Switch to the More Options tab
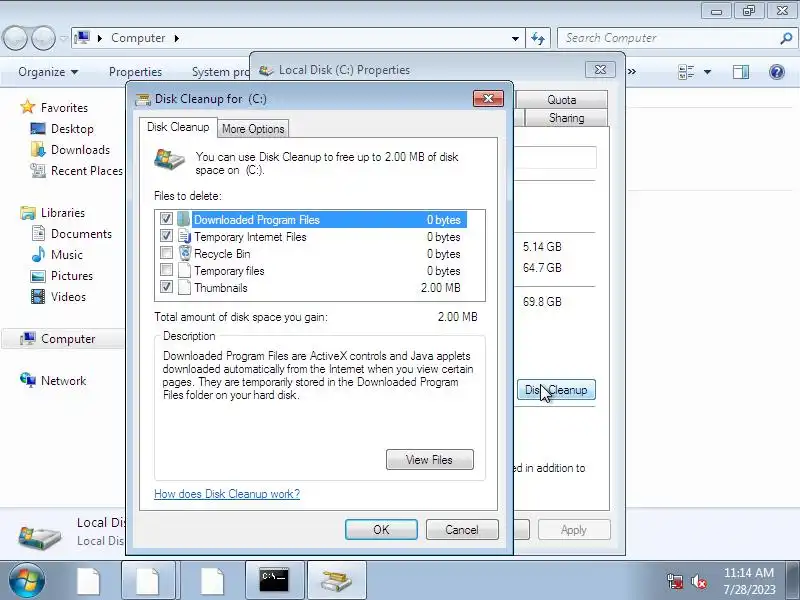Image resolution: width=800 pixels, height=600 pixels. tap(253, 129)
